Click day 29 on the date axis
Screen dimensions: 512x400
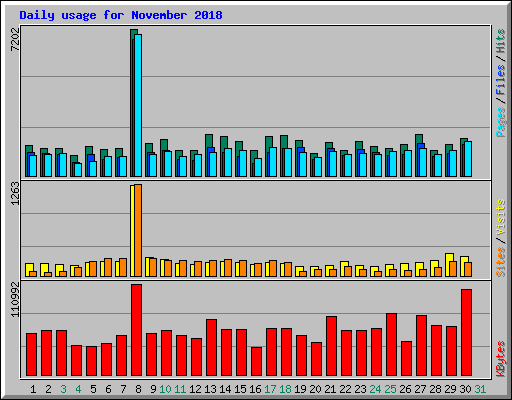[x=450, y=389]
